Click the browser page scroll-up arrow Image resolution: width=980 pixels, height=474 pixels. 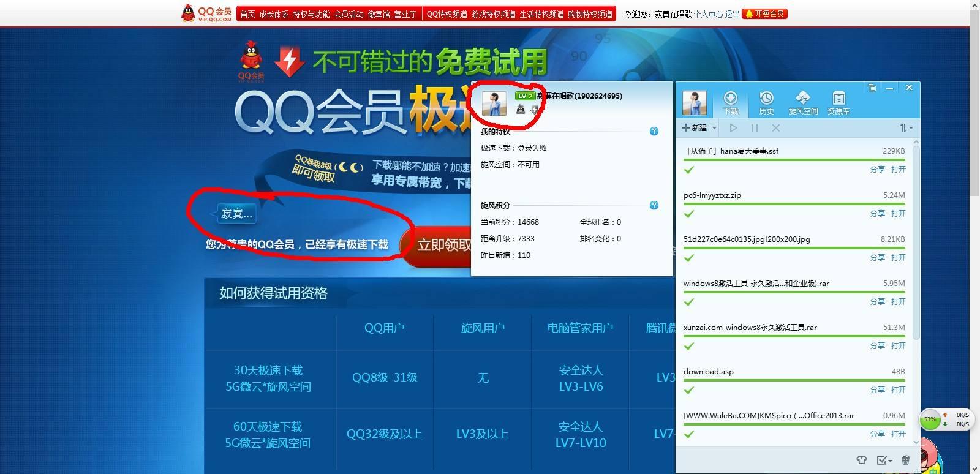(x=974, y=5)
